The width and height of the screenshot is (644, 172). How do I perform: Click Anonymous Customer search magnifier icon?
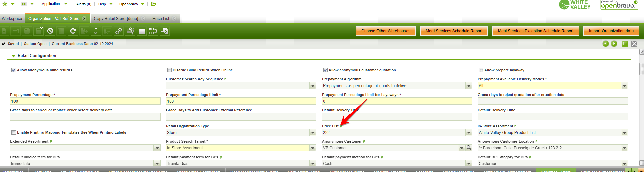469,148
